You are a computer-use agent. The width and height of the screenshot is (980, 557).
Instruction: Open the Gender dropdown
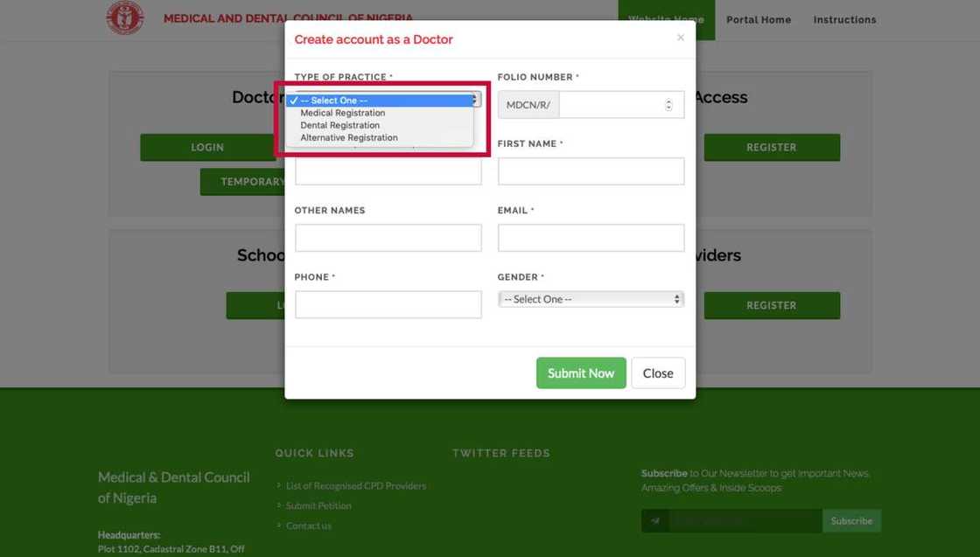coord(591,299)
